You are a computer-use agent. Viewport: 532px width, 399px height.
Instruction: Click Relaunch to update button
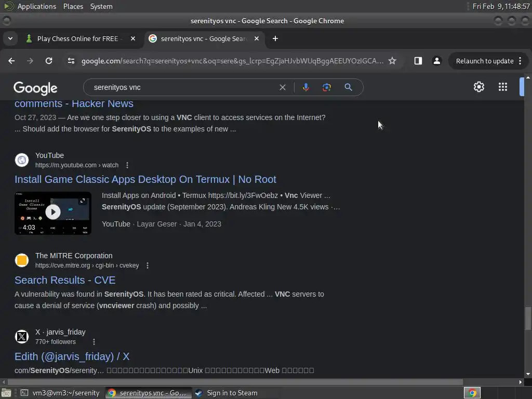pyautogui.click(x=485, y=61)
